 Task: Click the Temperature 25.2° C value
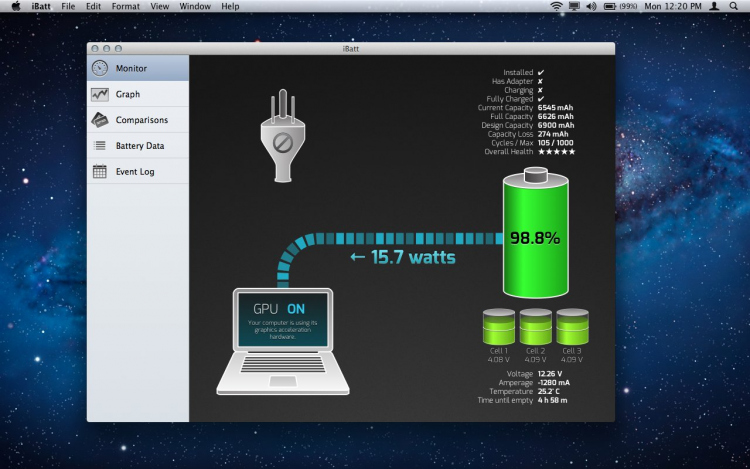pyautogui.click(x=549, y=391)
